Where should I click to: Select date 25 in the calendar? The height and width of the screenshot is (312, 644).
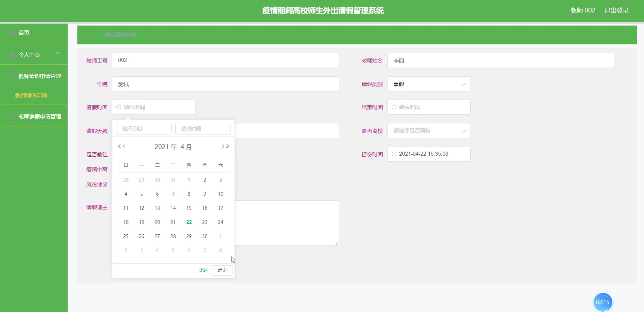coord(126,236)
